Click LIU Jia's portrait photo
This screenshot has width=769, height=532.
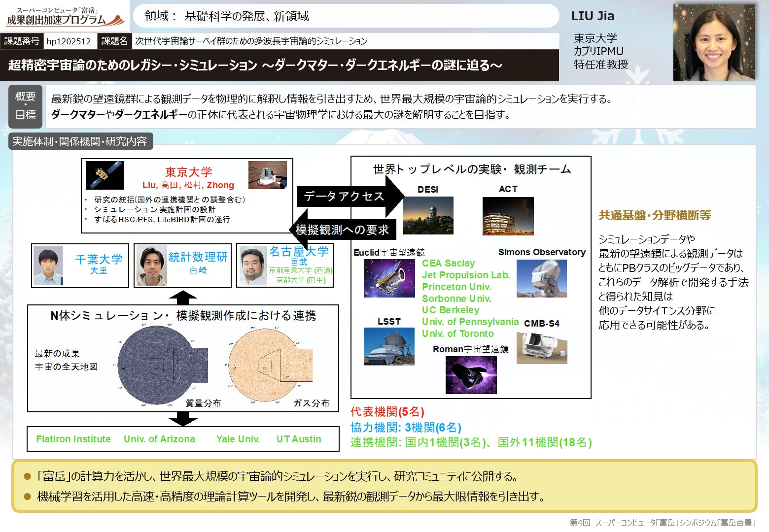(714, 42)
